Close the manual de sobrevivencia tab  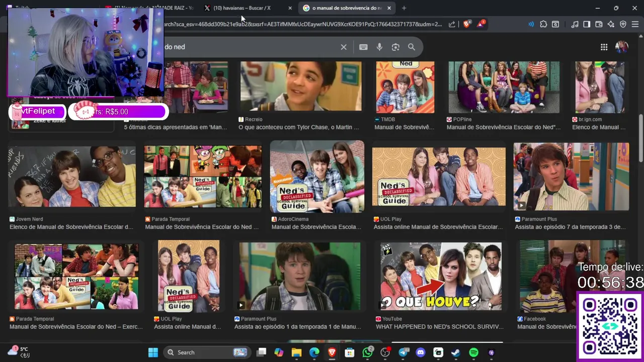pyautogui.click(x=389, y=8)
